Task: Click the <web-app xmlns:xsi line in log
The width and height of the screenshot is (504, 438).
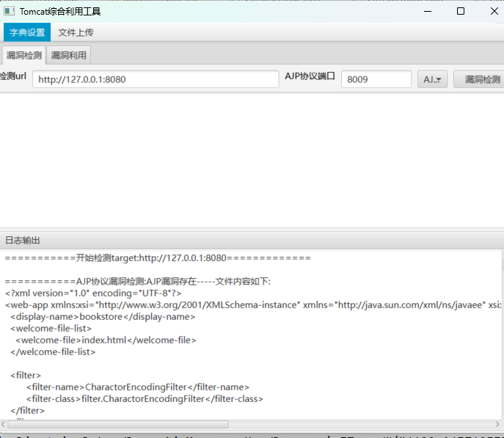Action: 253,305
